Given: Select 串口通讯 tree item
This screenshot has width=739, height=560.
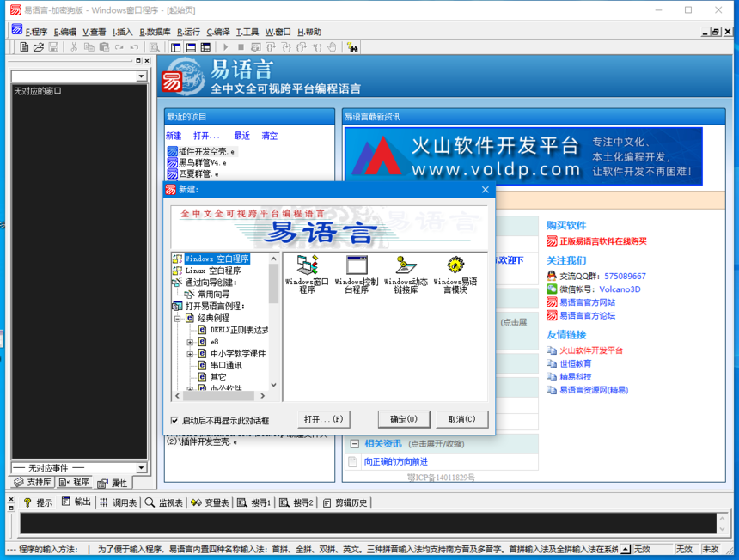Looking at the screenshot, I should 226,366.
